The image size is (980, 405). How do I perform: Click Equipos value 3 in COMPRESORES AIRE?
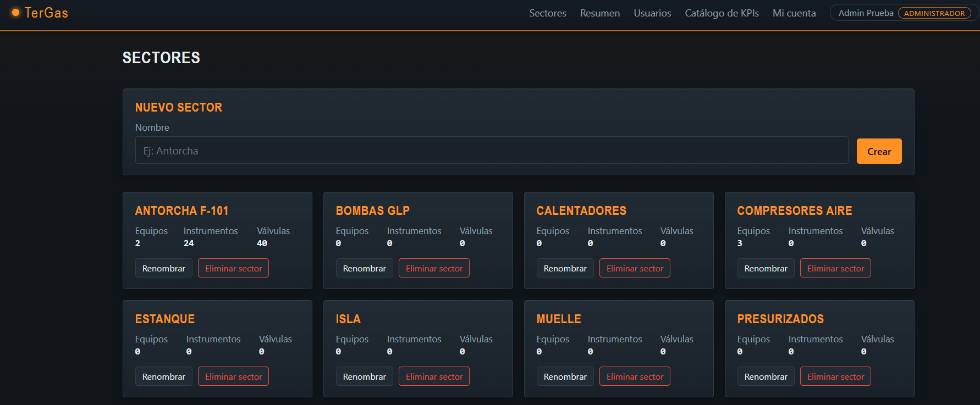740,243
